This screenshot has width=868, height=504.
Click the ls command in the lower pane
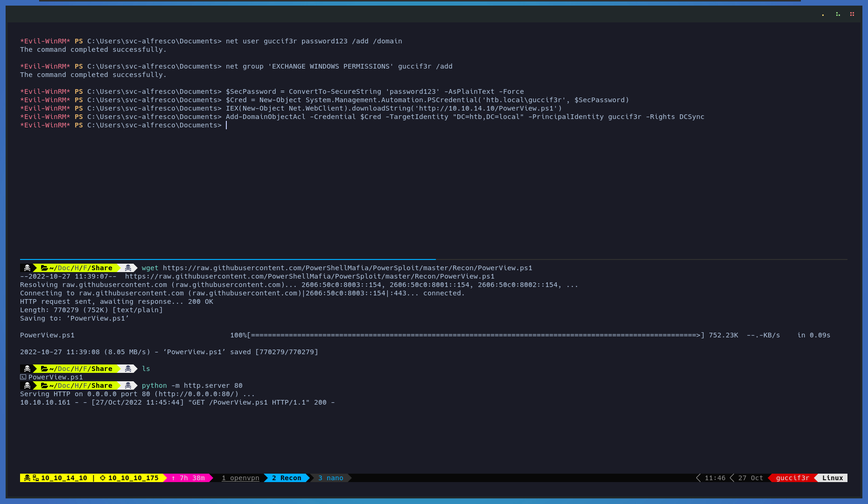point(146,369)
